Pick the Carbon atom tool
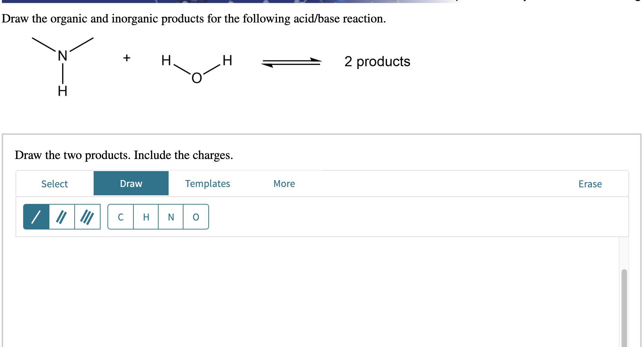This screenshot has width=644, height=347. coord(120,217)
